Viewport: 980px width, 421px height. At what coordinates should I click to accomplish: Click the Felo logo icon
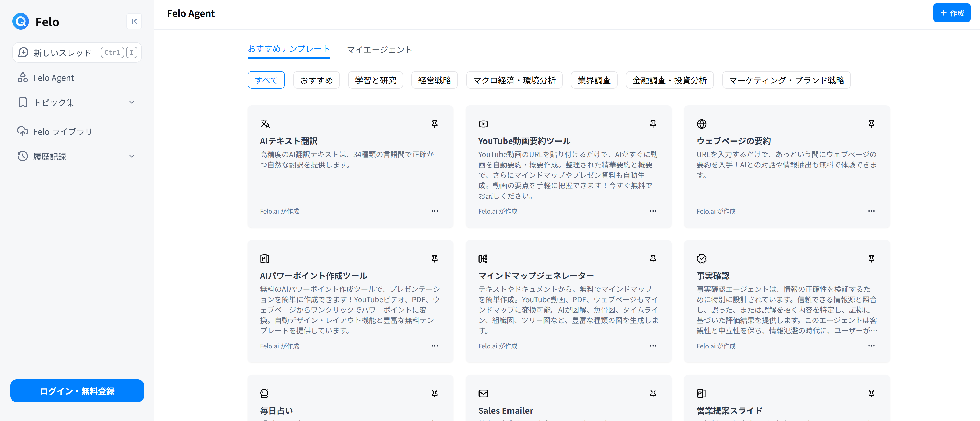[x=21, y=21]
